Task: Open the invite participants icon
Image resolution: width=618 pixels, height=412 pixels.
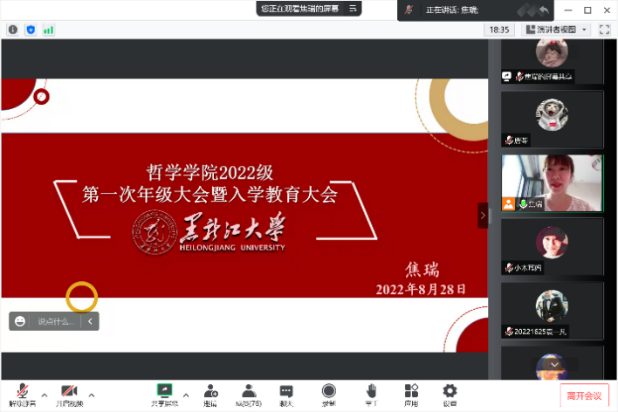Action: click(210, 391)
